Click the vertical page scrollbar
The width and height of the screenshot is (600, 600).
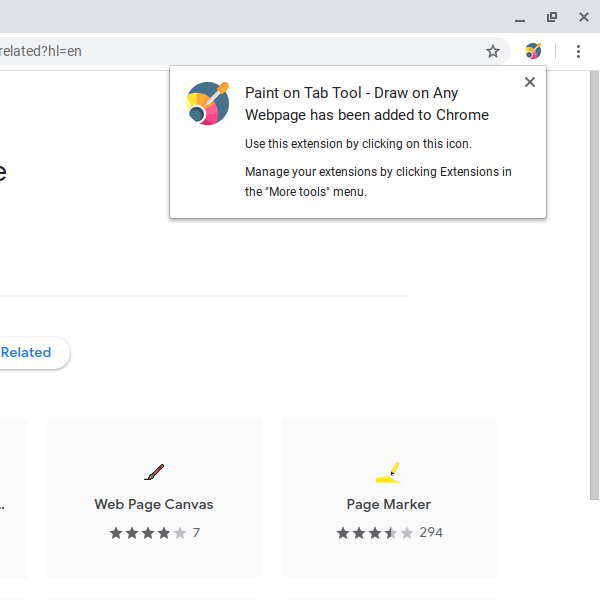pos(594,285)
